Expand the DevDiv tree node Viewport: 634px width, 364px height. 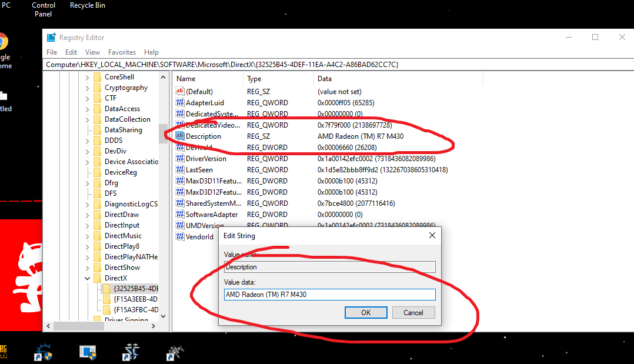(x=87, y=151)
